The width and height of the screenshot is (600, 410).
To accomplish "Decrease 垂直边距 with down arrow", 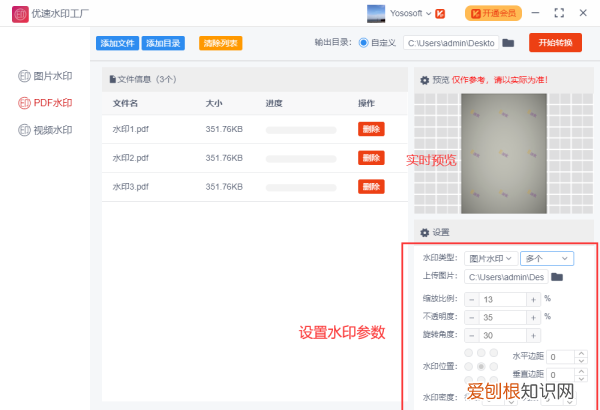I will pyautogui.click(x=581, y=379).
